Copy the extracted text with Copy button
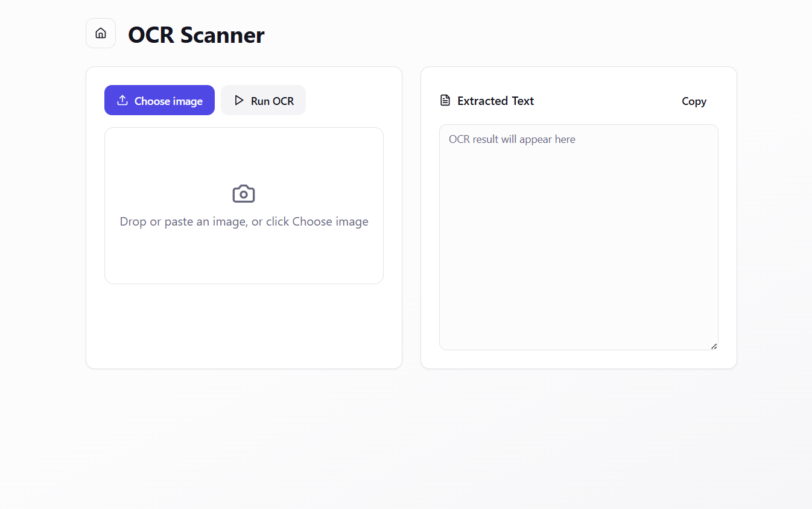812x509 pixels. (694, 101)
